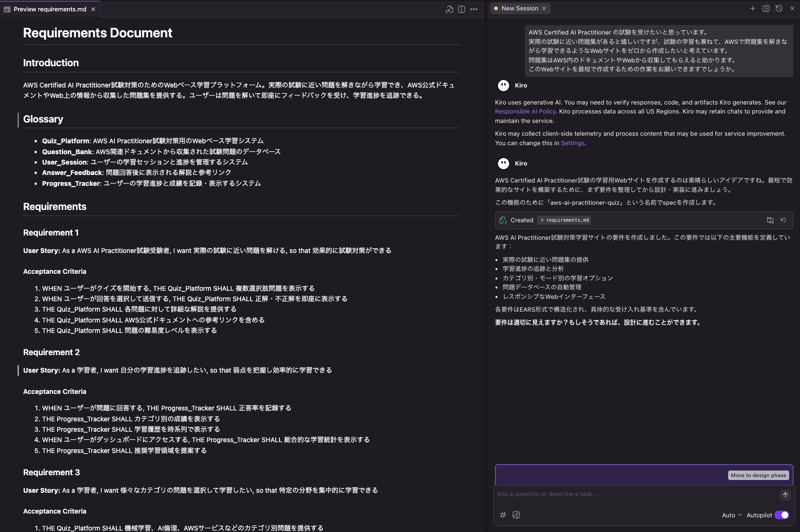Image resolution: width=800 pixels, height=532 pixels.
Task: Open the Auto model dropdown
Action: pyautogui.click(x=731, y=515)
